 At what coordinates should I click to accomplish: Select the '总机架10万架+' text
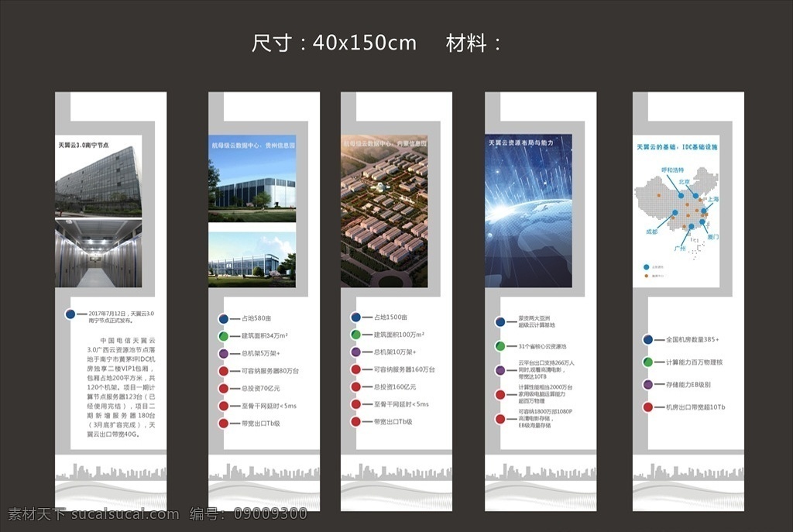pos(395,352)
